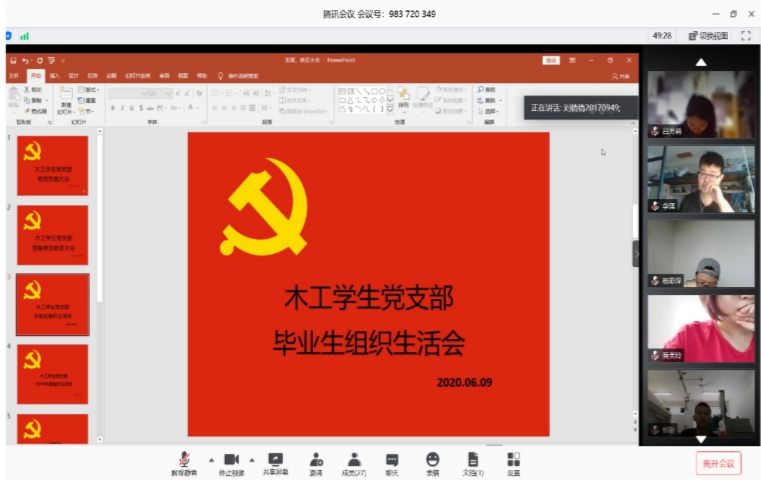Open the Slide Show ribbon tab
The width and height of the screenshot is (761, 480).
tap(138, 76)
